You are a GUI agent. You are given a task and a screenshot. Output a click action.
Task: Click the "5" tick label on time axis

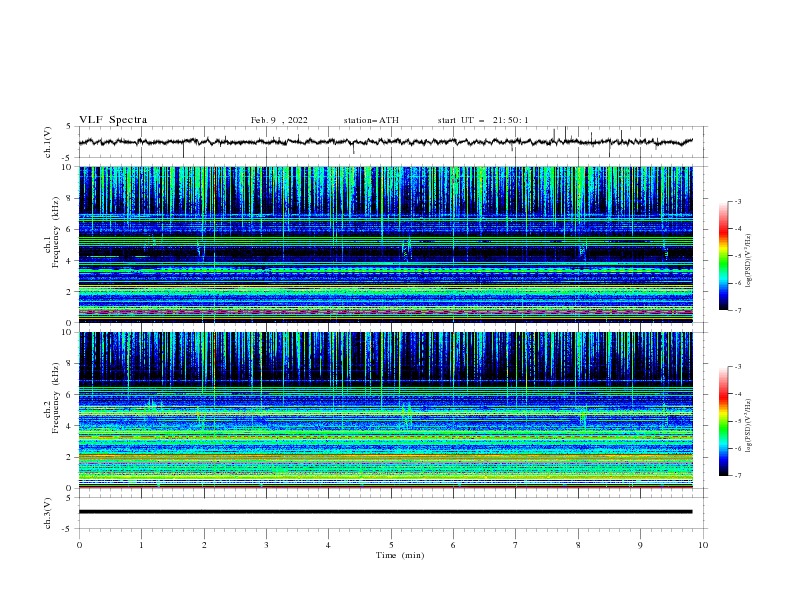pyautogui.click(x=391, y=545)
